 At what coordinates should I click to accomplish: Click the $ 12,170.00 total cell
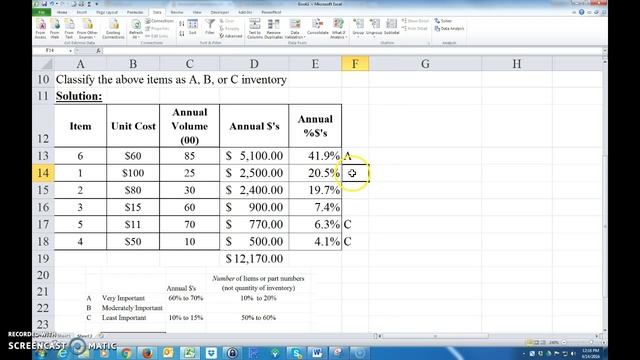254,258
